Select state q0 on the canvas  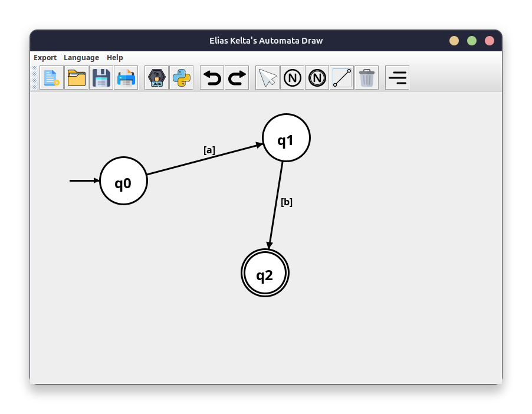pyautogui.click(x=123, y=181)
